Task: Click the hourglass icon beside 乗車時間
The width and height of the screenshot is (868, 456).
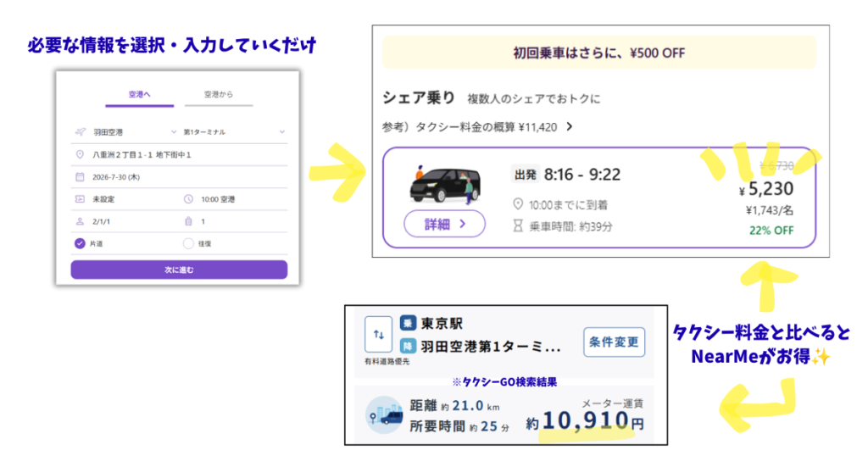Action: 518,225
